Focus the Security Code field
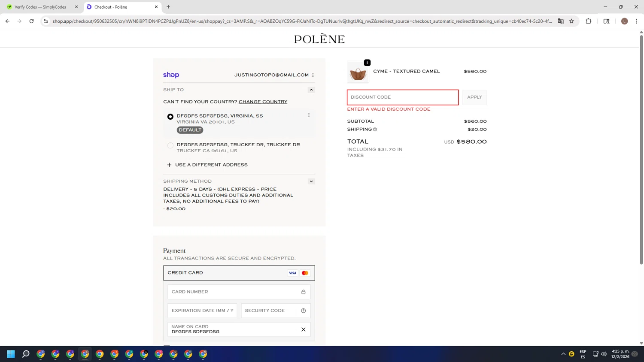Screen dimensions: 644x362 276,311
